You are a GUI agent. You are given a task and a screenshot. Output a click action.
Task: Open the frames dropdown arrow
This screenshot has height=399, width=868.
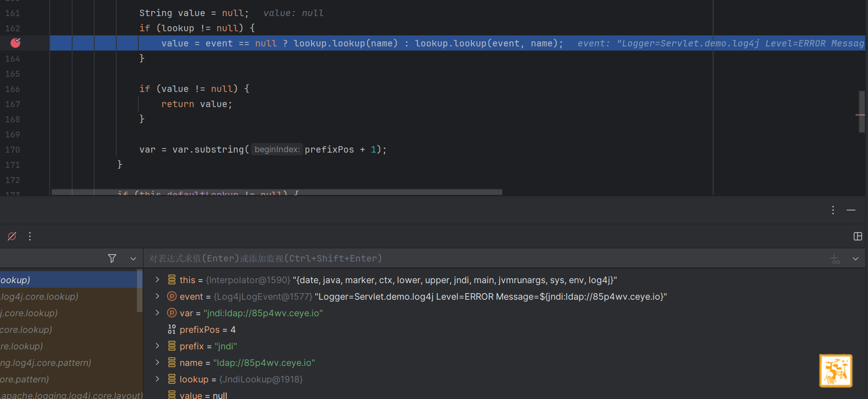(x=133, y=258)
